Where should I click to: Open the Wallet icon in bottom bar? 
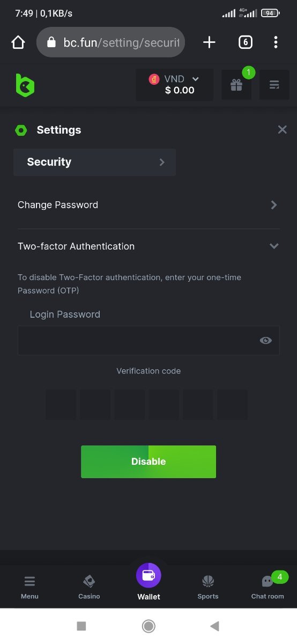[x=148, y=576]
